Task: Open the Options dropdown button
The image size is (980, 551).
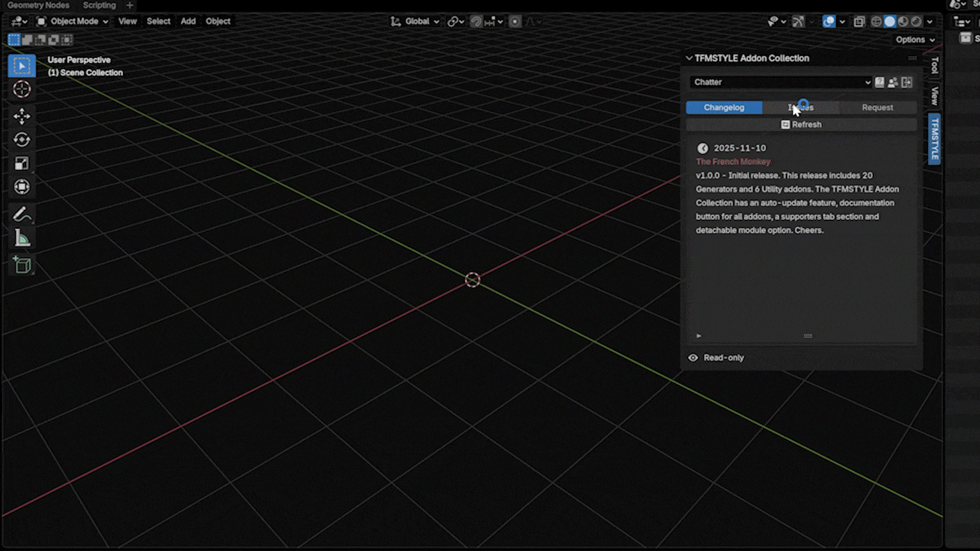Action: tap(915, 40)
